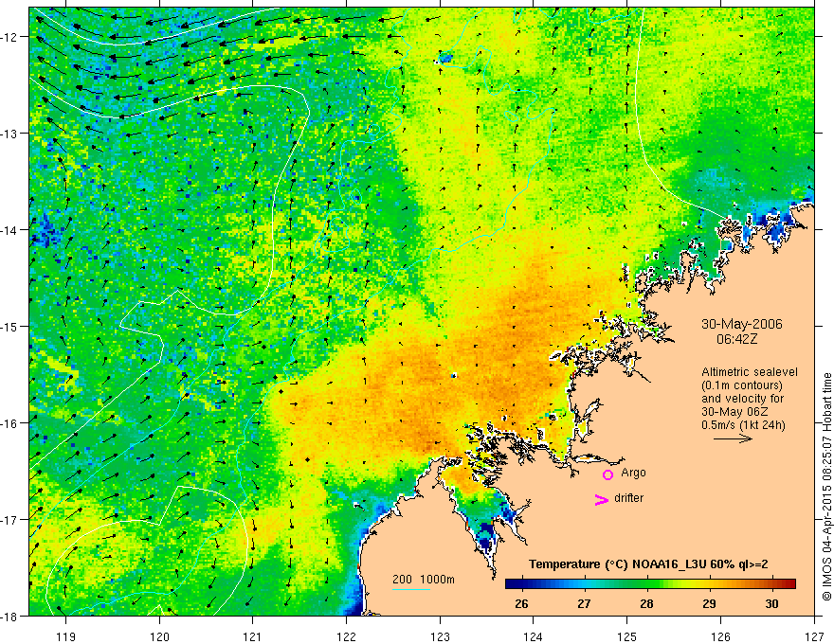This screenshot has width=834, height=644.
Task: Click longitude axis label 121
Action: pos(253,636)
